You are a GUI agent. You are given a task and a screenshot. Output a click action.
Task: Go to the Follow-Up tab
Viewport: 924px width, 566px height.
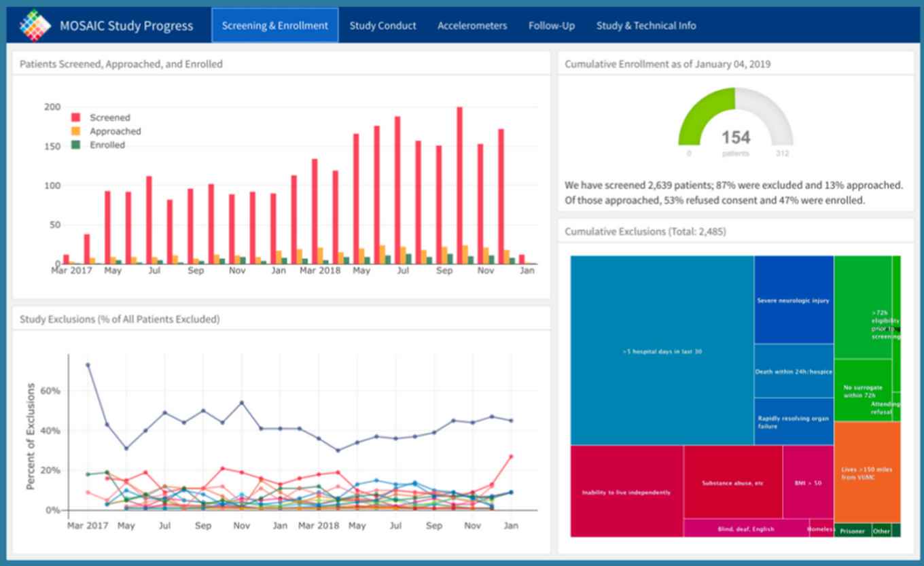coord(551,25)
